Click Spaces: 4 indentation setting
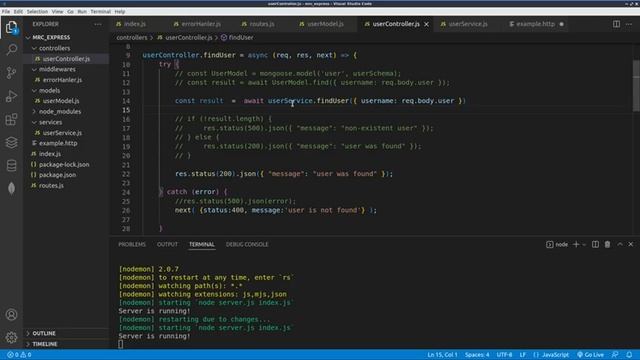Image resolution: width=640 pixels, height=360 pixels. (477, 355)
